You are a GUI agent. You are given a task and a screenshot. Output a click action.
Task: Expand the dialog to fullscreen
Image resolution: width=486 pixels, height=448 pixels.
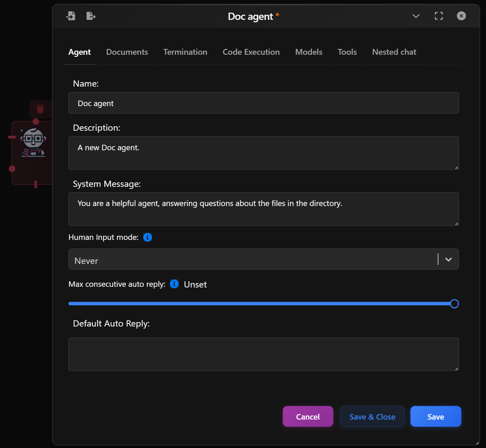438,16
